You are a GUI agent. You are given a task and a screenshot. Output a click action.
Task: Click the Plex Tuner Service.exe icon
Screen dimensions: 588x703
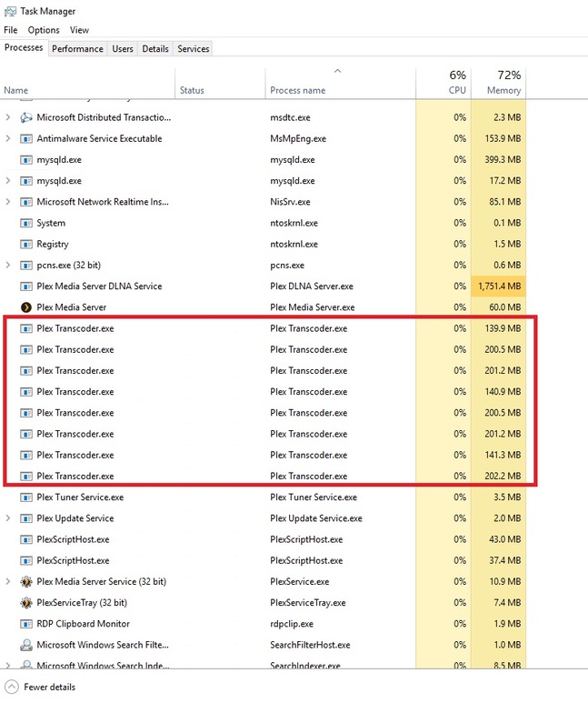[26, 497]
